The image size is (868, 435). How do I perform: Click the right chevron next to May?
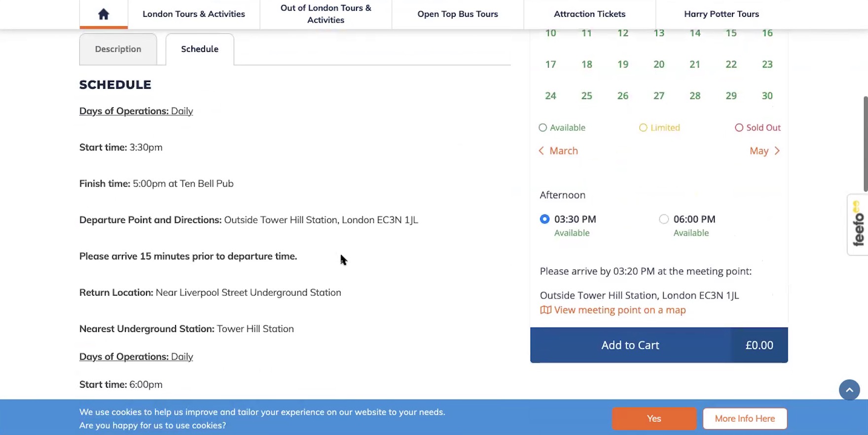777,151
